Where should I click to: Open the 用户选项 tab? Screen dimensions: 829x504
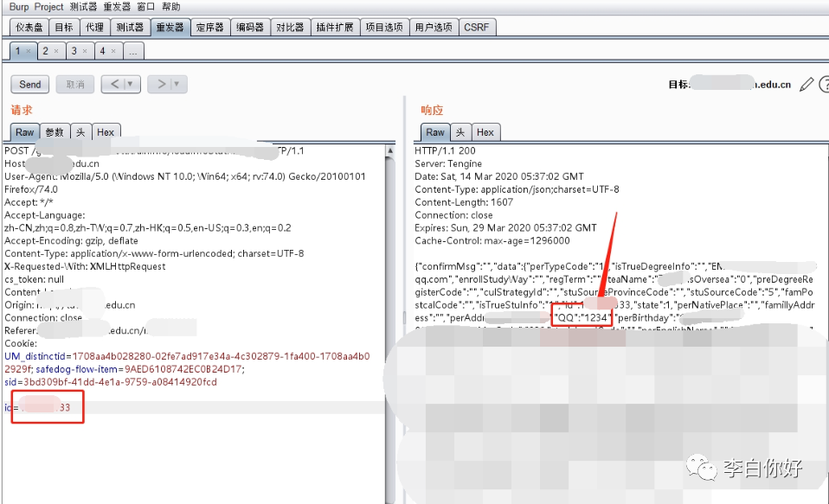(x=434, y=27)
